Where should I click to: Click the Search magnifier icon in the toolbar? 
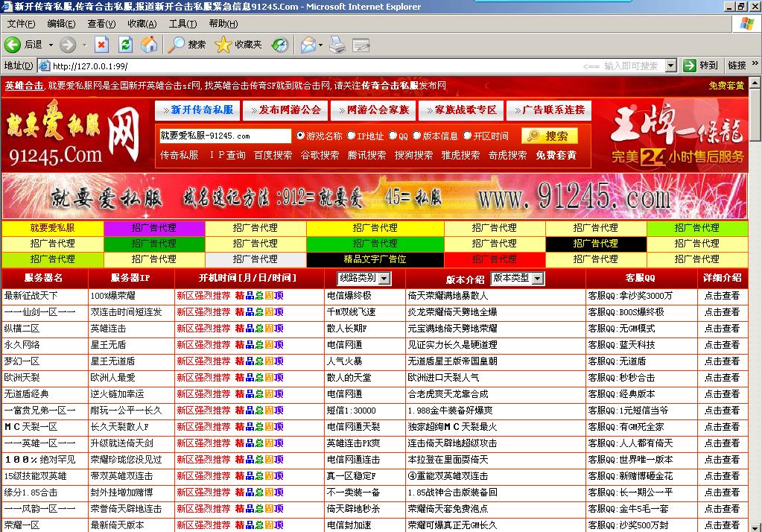(x=179, y=45)
